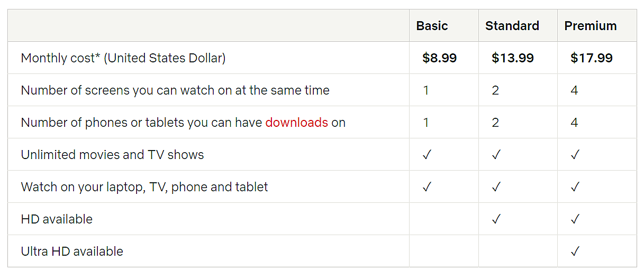Click the $13.99 Standard monthly price
The width and height of the screenshot is (644, 280).
(x=512, y=58)
